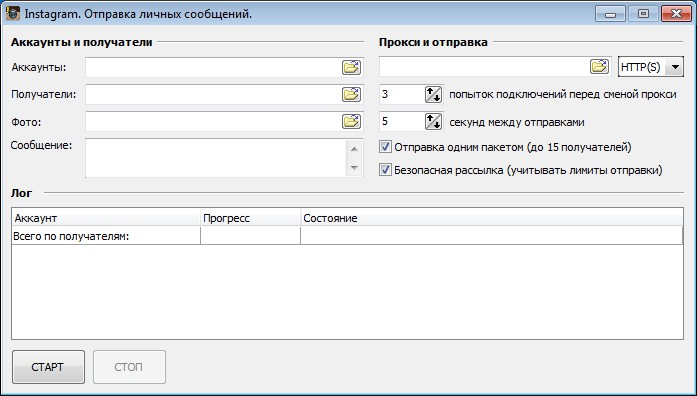
Task: Click up arrow of Сообщение scrollbar
Action: [354, 149]
